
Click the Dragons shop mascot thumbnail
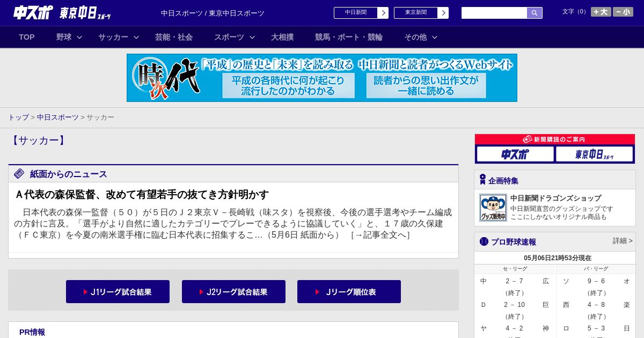click(493, 208)
